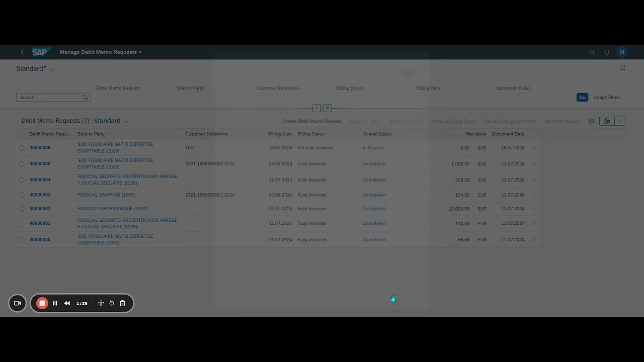Click the In Process status link
This screenshot has width=644, height=362.
pos(373,148)
